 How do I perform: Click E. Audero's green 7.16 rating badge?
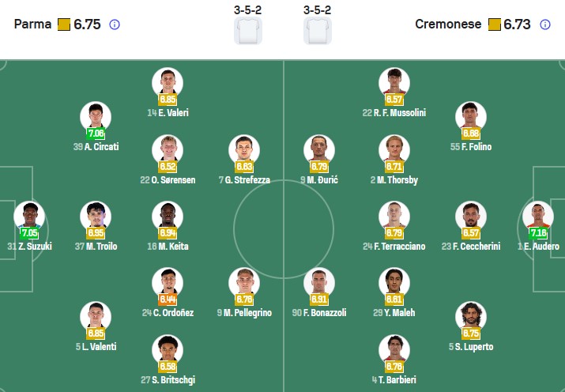coord(538,233)
